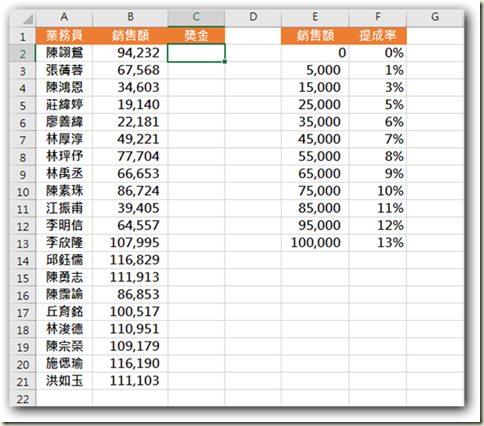
Task: Click the 業務員 header cell
Action: tap(64, 35)
